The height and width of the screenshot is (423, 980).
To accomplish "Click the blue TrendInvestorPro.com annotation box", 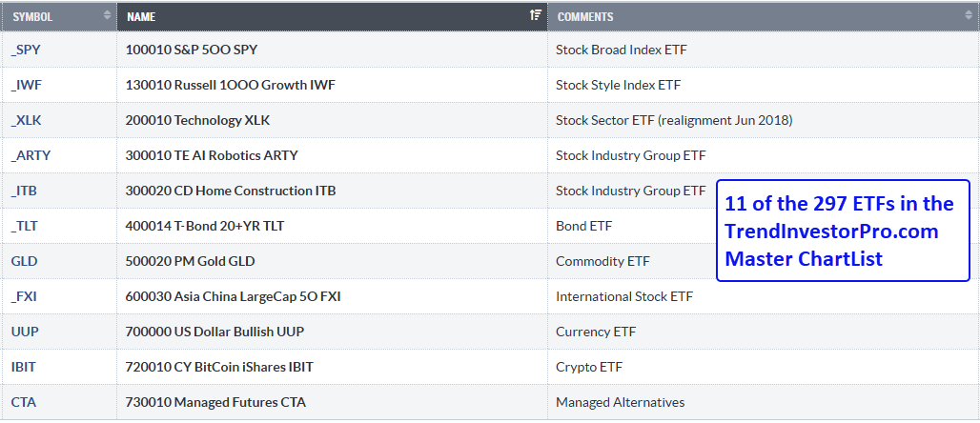I will [843, 231].
